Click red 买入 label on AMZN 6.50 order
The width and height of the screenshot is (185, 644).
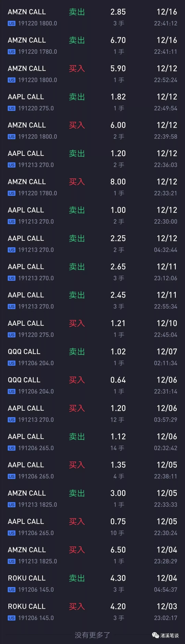point(77,550)
